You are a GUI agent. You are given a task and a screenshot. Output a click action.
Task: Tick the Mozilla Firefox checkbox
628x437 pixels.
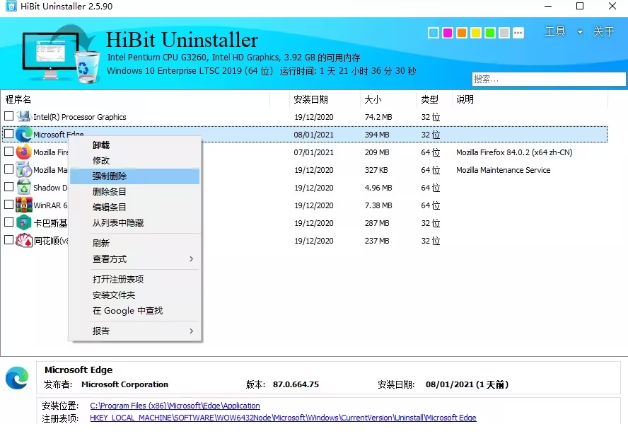(8, 151)
